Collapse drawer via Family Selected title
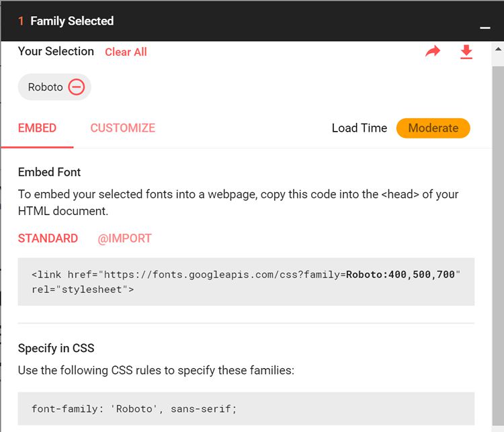 [x=72, y=21]
